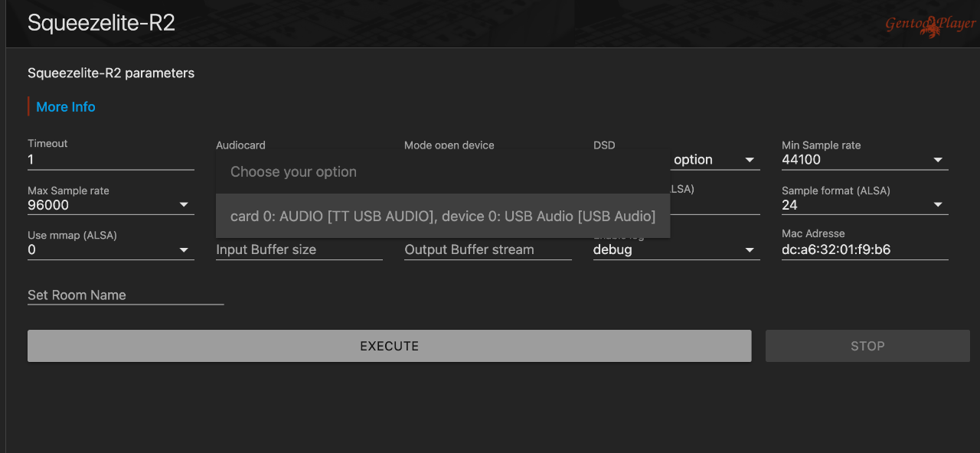This screenshot has width=980, height=453.
Task: Open the Sample format (ALSA) dropdown
Action: tap(865, 205)
